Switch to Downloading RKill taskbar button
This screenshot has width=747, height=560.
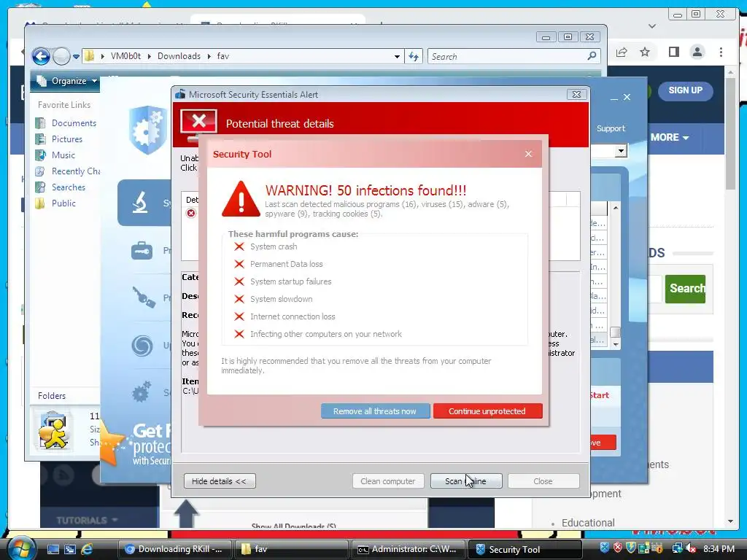(174, 549)
